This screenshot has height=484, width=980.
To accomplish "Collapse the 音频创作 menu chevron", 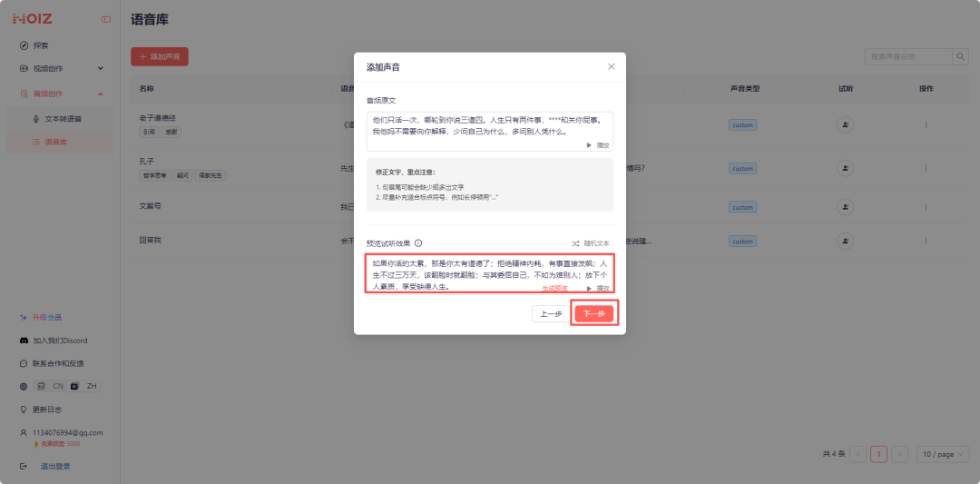I will [x=101, y=94].
